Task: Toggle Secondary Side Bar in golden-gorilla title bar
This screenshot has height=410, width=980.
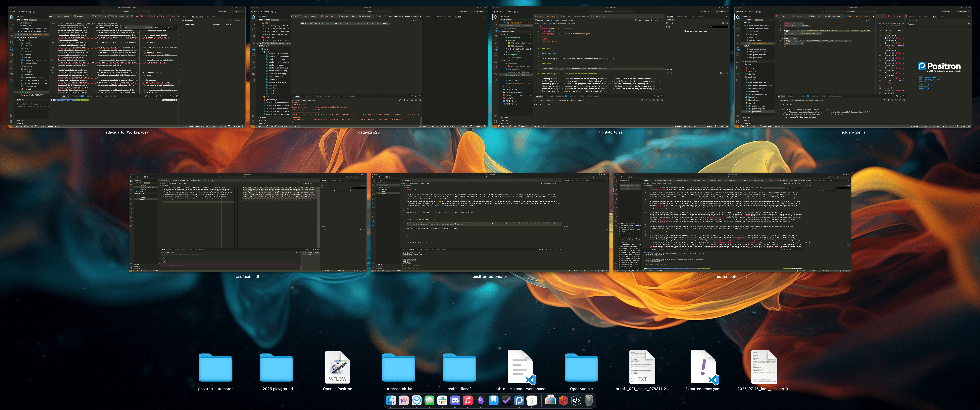Action: point(969,8)
